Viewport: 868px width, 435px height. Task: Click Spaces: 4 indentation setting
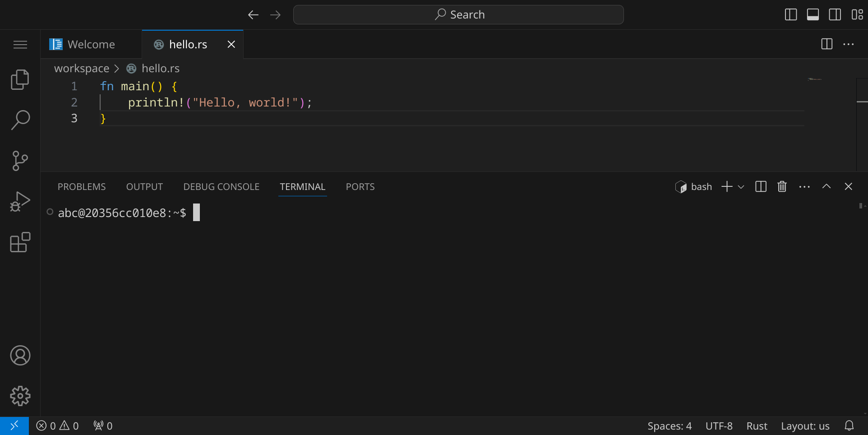(x=669, y=426)
